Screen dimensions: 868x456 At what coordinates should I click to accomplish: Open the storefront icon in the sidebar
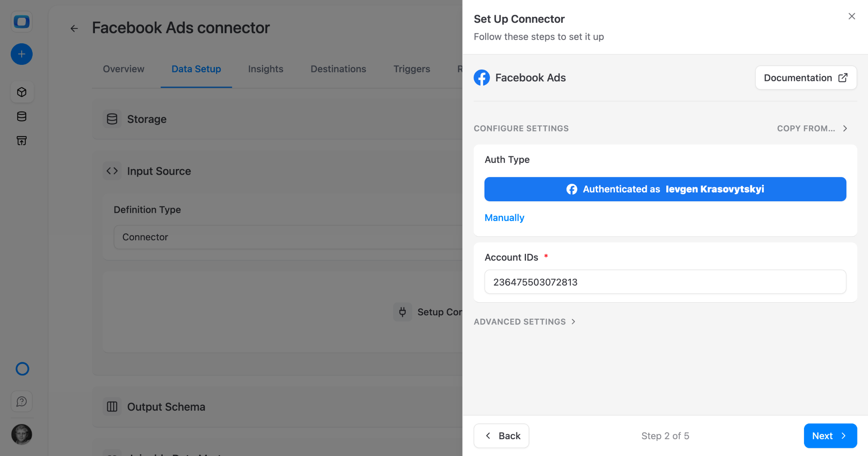click(x=22, y=141)
